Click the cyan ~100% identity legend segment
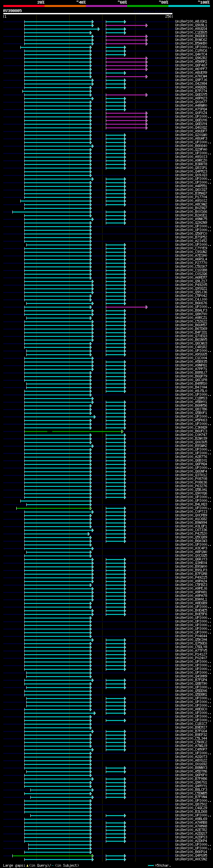This screenshot has height=868, width=213. pos(189,6)
